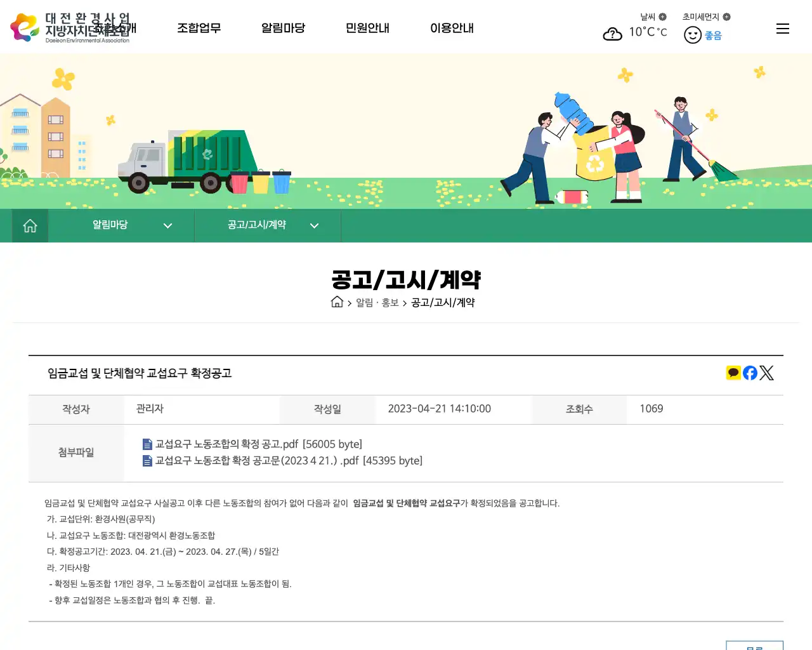Open the 민원안내 menu
812x650 pixels.
[367, 28]
